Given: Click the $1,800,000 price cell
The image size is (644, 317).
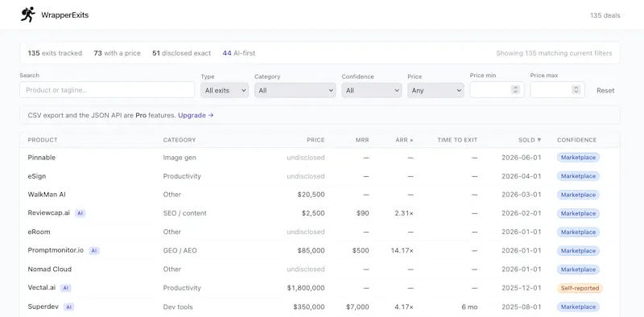Looking at the screenshot, I should (x=306, y=288).
